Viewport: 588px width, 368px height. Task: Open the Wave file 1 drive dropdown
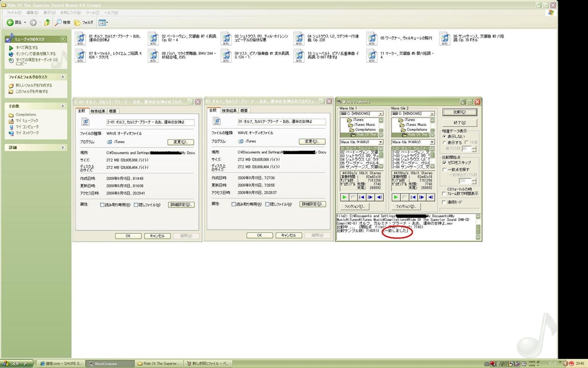click(381, 113)
